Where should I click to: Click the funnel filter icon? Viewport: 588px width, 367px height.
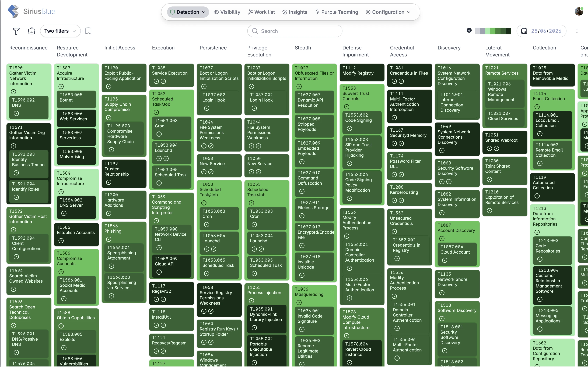[x=16, y=31]
